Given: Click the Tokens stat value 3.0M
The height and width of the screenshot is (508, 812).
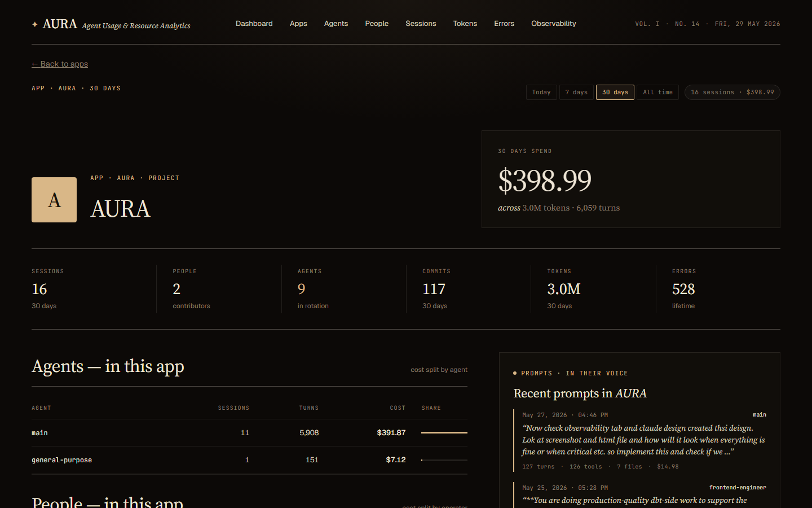Looking at the screenshot, I should [x=564, y=289].
